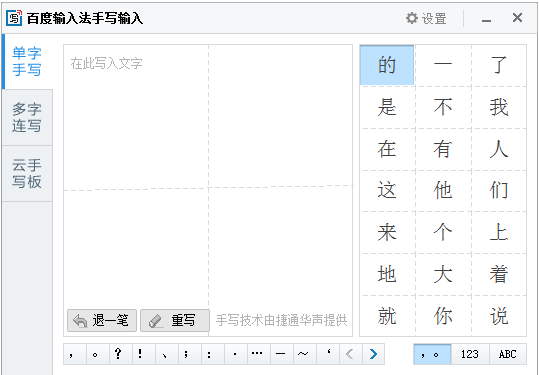Choose candidate character 在
539x375 pixels.
click(x=387, y=149)
